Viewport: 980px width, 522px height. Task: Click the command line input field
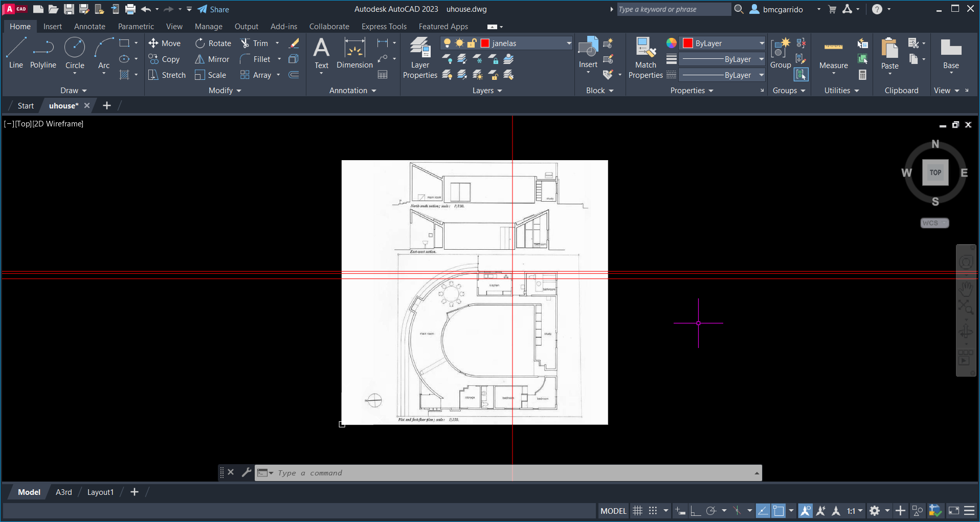tap(511, 473)
